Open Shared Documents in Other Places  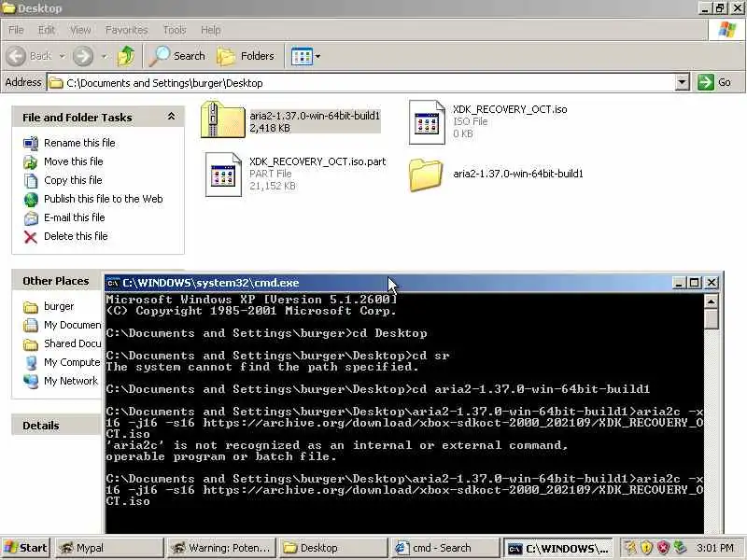click(x=73, y=343)
